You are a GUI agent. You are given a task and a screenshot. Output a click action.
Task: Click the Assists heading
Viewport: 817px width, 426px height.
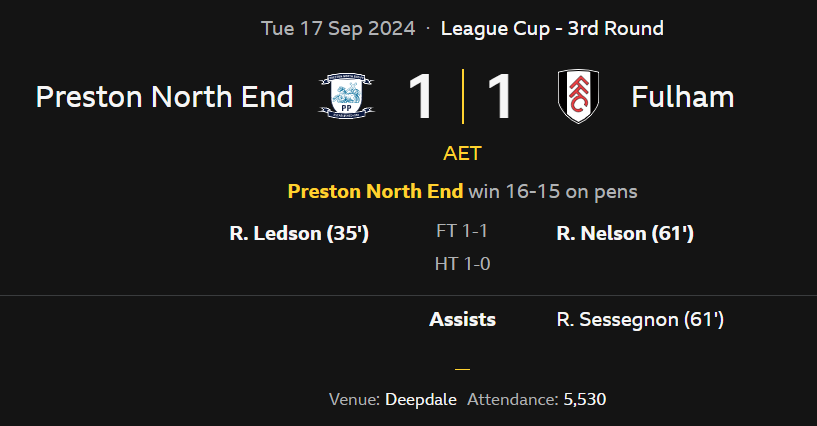pos(463,320)
